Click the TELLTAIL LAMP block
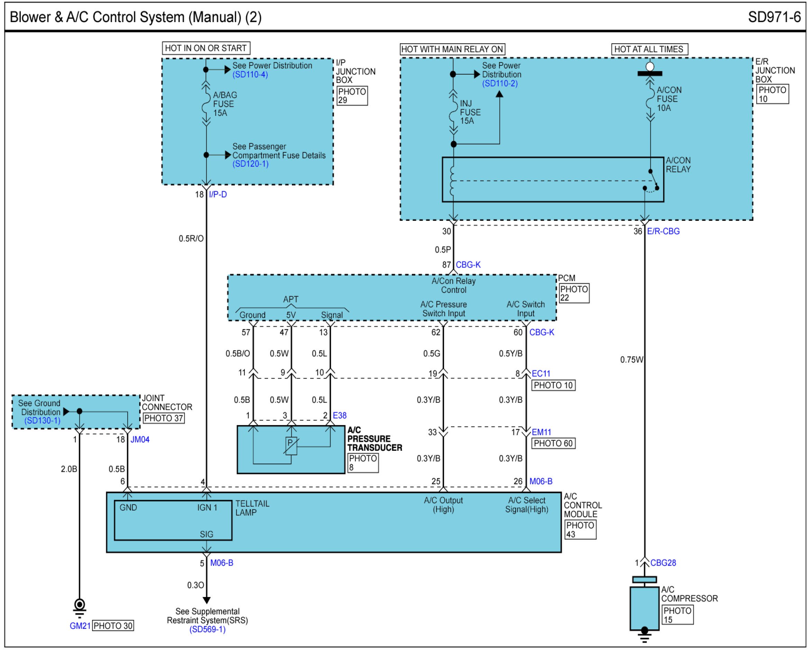 click(173, 521)
